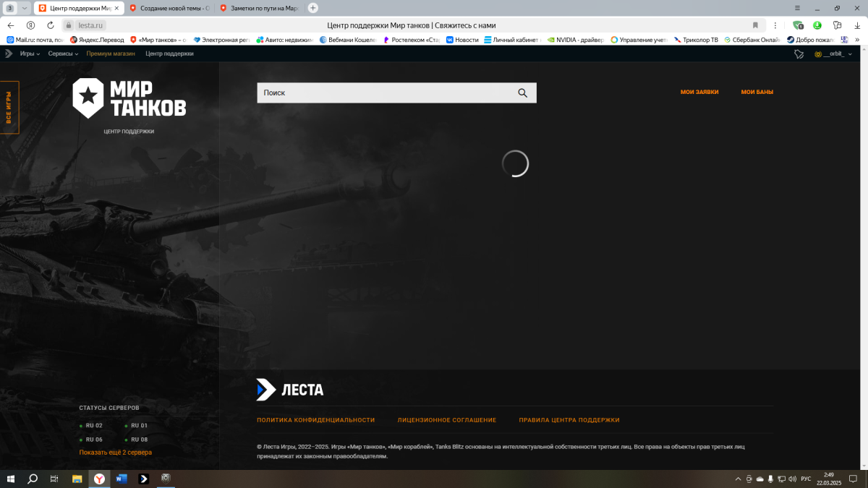The height and width of the screenshot is (488, 868).
Task: Open the Центр поддержки top menu item
Action: 169,53
